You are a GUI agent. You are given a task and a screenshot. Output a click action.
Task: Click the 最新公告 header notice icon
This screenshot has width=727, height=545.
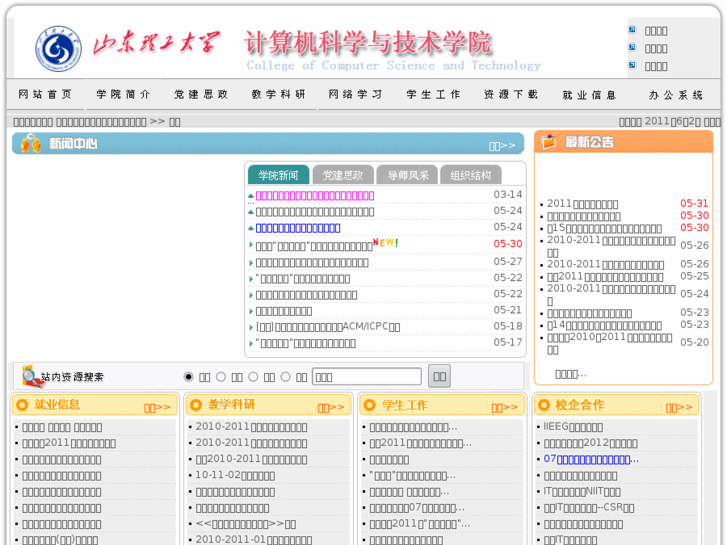click(x=549, y=141)
